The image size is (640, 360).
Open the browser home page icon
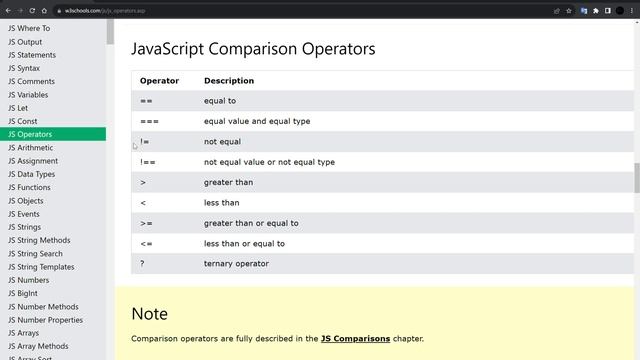point(44,11)
